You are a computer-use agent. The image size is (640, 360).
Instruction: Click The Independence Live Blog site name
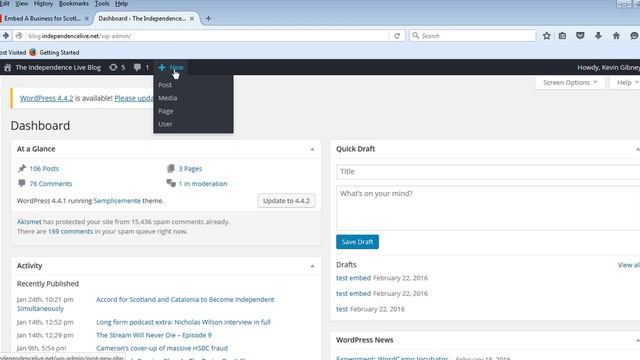(58, 67)
